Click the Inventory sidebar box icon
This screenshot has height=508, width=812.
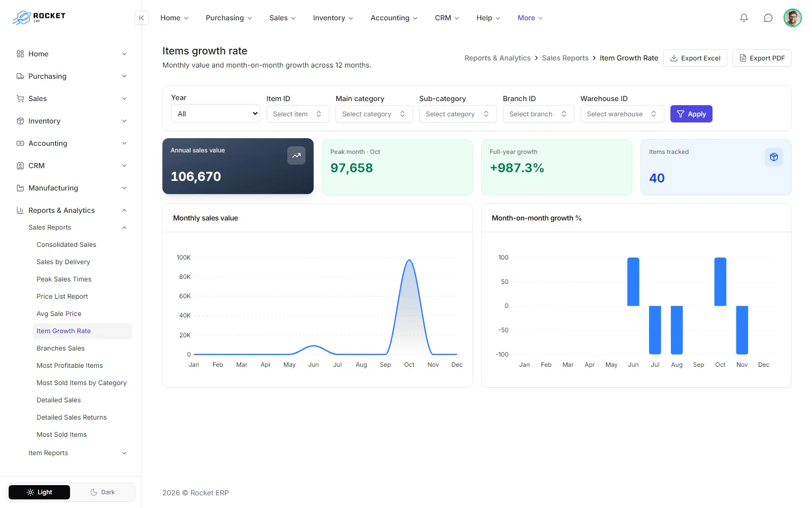coord(20,121)
